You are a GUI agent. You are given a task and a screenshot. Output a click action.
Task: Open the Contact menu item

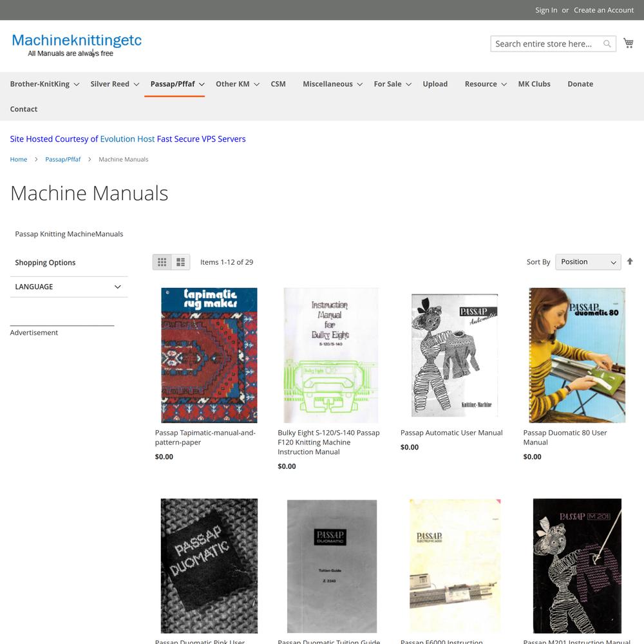[23, 109]
